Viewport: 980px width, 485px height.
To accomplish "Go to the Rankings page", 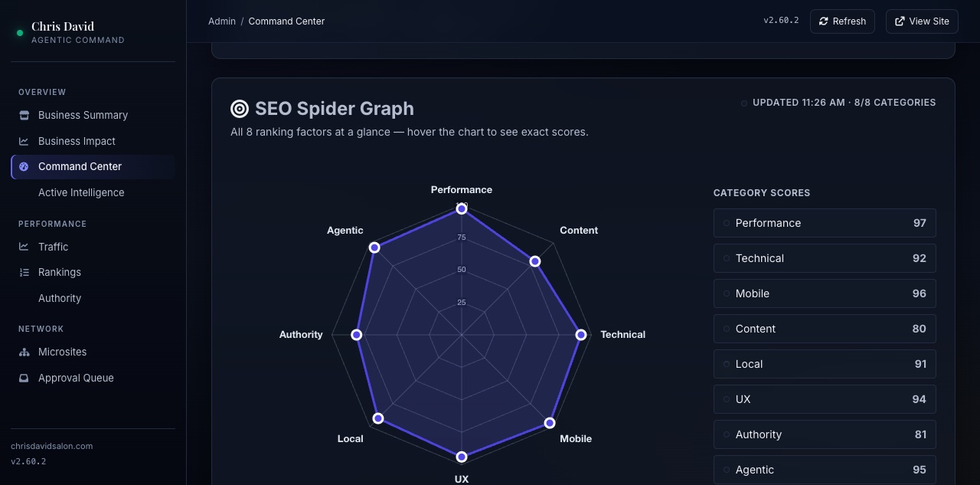I will (93, 272).
